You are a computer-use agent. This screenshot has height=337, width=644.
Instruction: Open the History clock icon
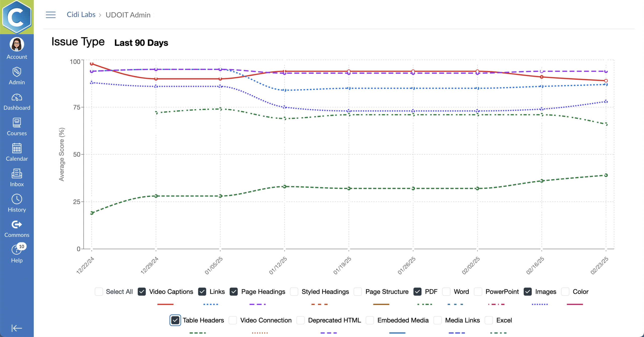point(17,199)
